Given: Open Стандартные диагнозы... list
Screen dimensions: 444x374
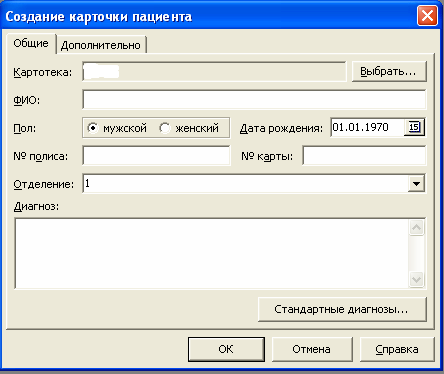Looking at the screenshot, I should 342,309.
